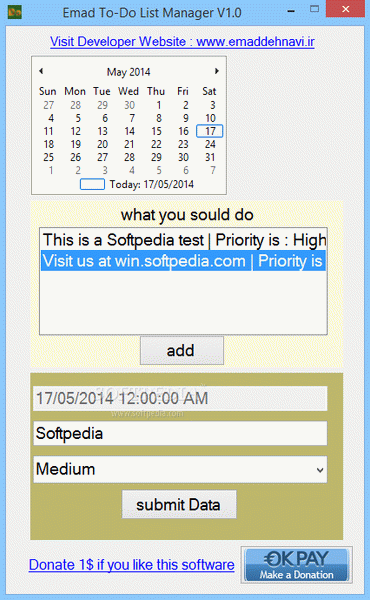This screenshot has width=370, height=600.
Task: Open Donate 1$ if you like link
Action: tap(132, 565)
